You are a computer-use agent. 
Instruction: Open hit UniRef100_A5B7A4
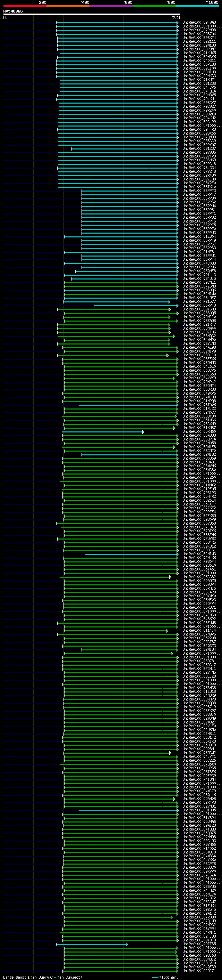(x=199, y=34)
